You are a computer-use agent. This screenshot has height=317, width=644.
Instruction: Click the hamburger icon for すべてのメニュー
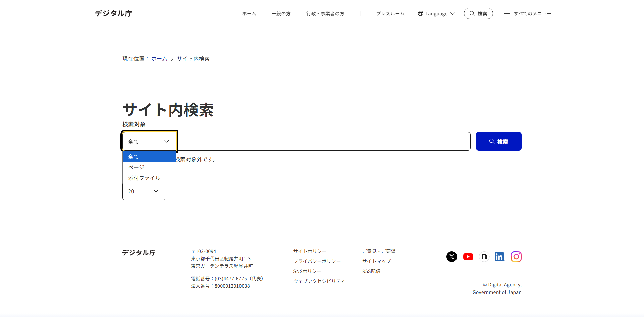click(507, 13)
